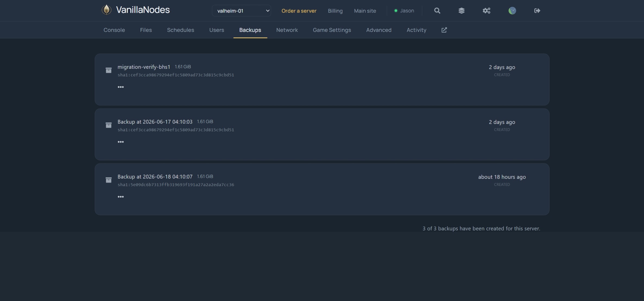The width and height of the screenshot is (644, 301).
Task: View the Activity tab
Action: 416,30
